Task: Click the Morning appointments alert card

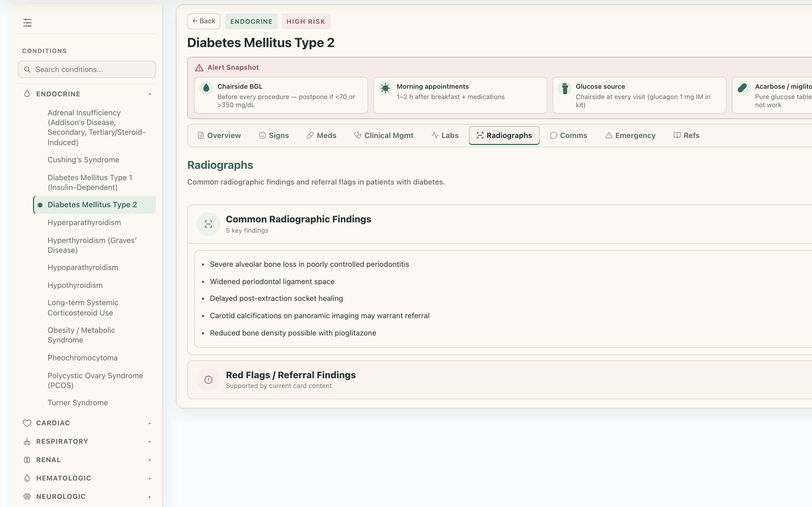Action: pos(460,96)
